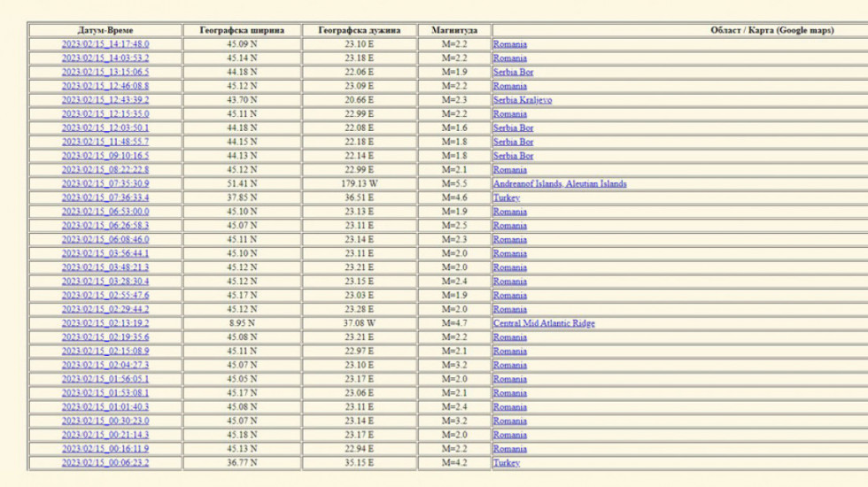The image size is (868, 487).
Task: Click the 02:04:27.3 date-time link
Action: click(x=105, y=365)
